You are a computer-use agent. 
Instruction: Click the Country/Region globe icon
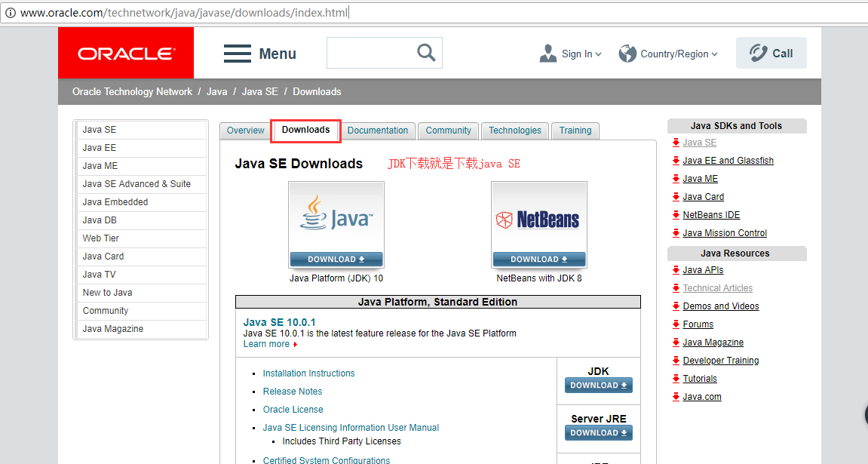[627, 54]
